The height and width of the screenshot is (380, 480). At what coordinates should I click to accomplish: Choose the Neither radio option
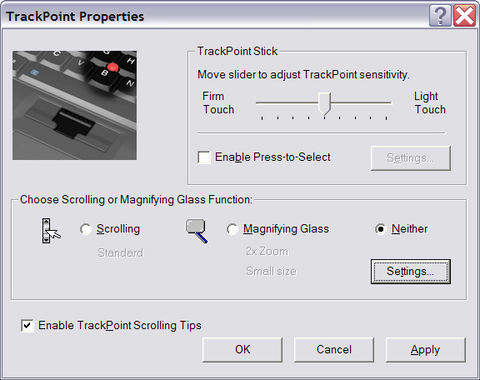point(380,229)
